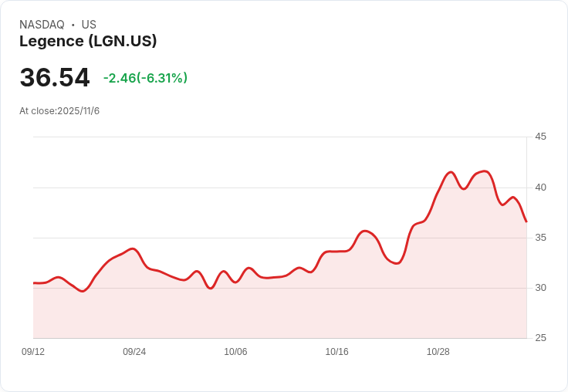Select the 09/24 date on x-axis
The height and width of the screenshot is (392, 568).
(x=134, y=352)
